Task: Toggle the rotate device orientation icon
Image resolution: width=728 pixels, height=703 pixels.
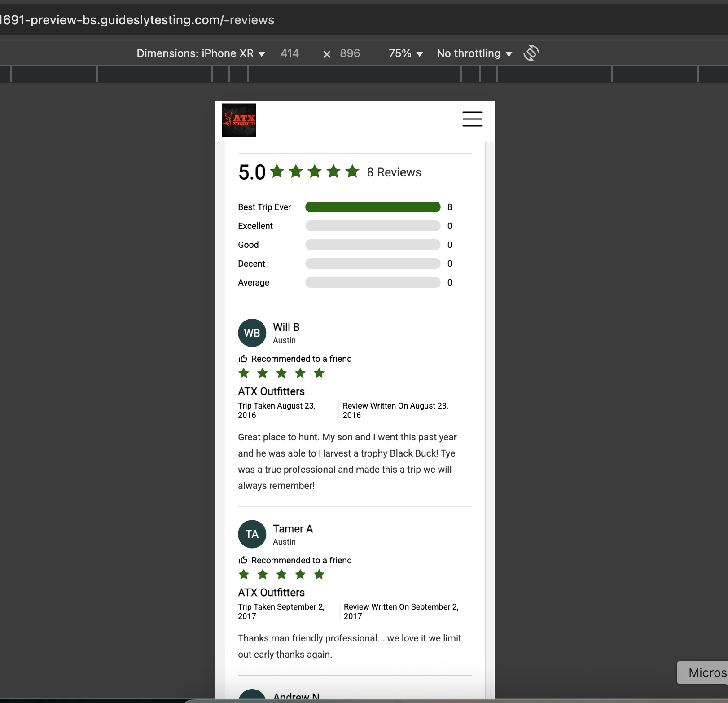Action: 531,53
